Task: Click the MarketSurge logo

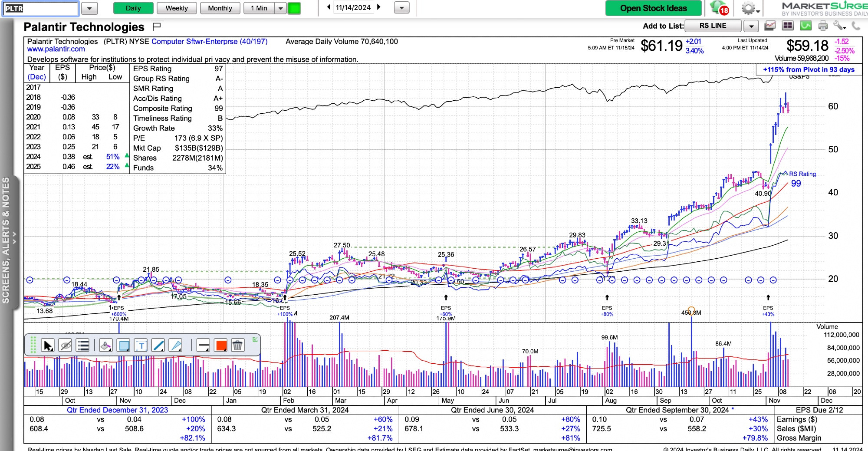Action: (x=824, y=8)
